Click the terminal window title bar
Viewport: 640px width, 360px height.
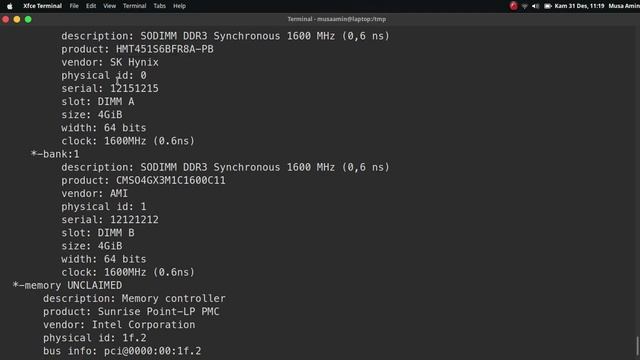336,19
